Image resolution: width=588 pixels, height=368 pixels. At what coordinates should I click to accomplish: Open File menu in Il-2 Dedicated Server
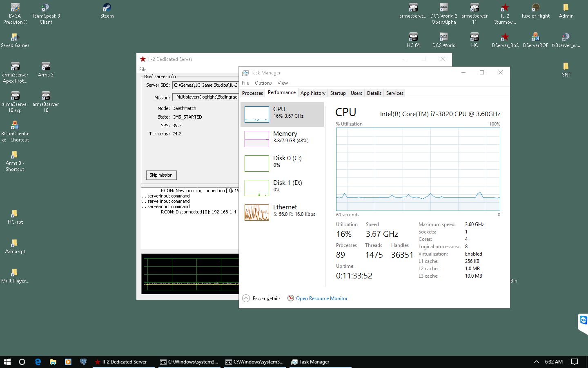point(143,70)
